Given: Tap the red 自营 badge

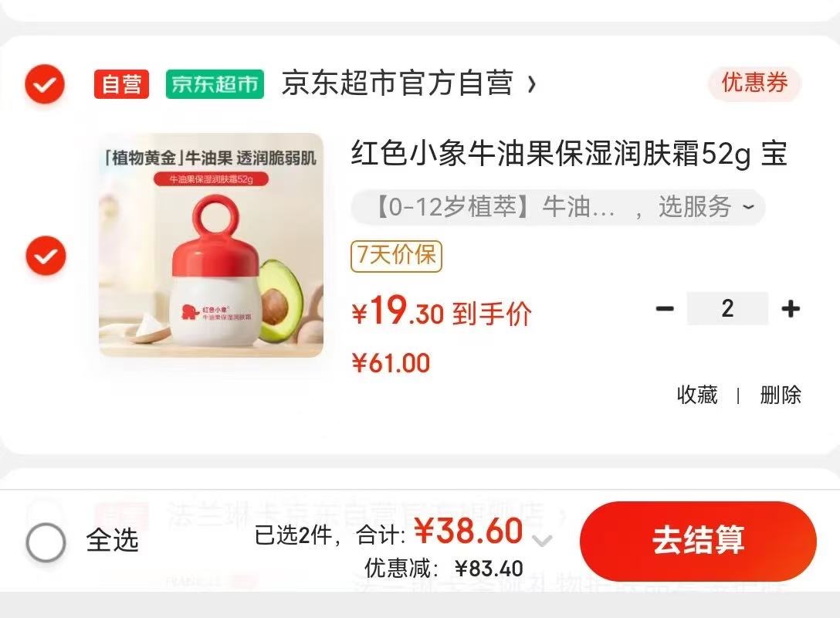Looking at the screenshot, I should tap(122, 84).
